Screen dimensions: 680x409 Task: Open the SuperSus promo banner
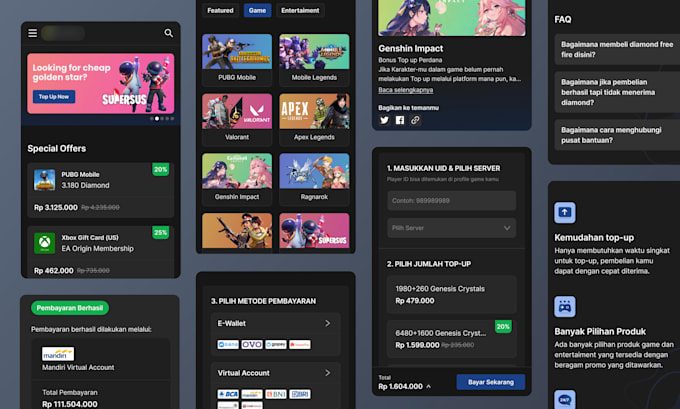pos(101,83)
